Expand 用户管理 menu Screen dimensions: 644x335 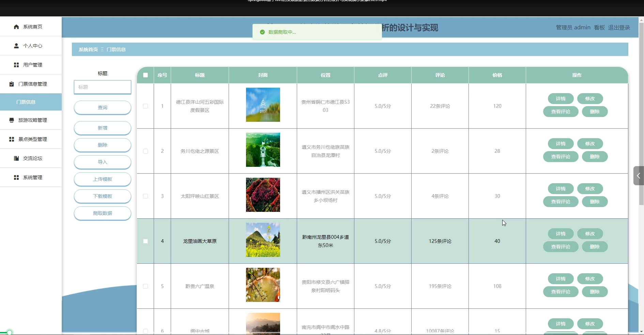pos(31,65)
